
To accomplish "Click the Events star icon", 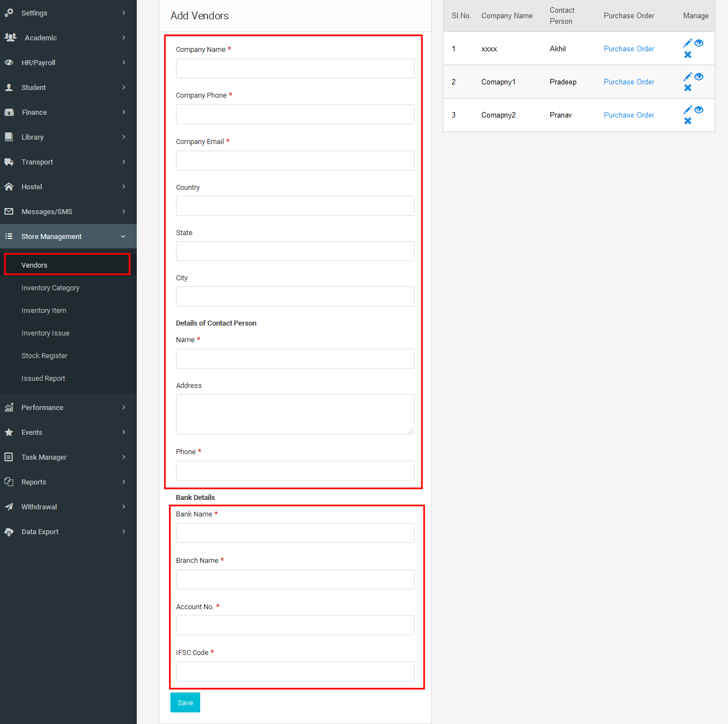I will (9, 432).
